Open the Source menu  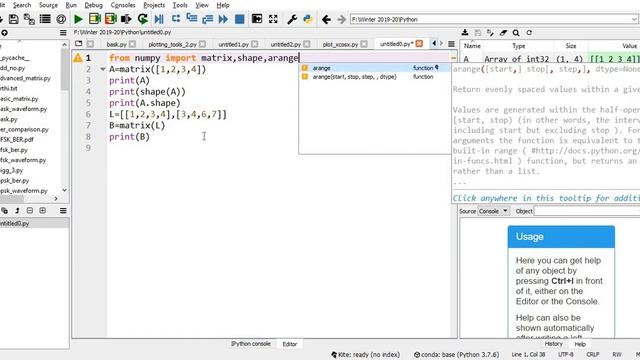coord(48,5)
